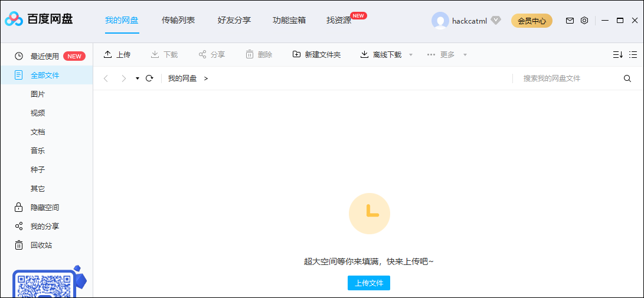Click the lock icon beside 隐藏空间
644x298 pixels.
tap(18, 207)
